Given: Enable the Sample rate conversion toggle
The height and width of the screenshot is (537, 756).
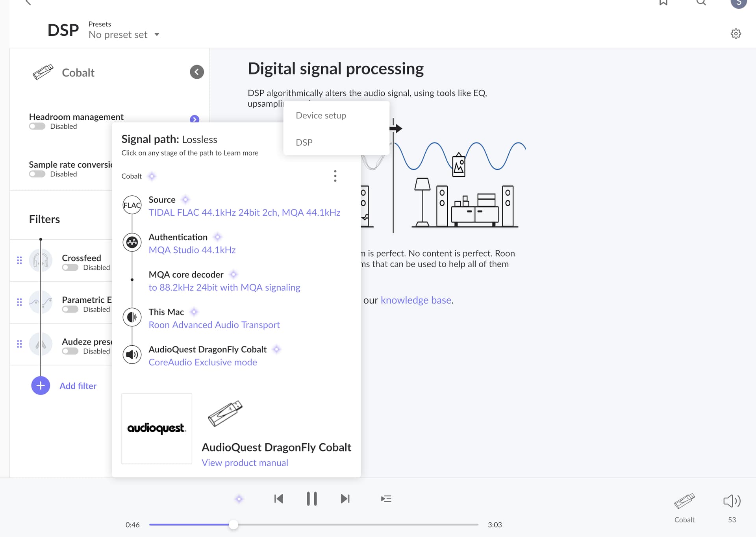Looking at the screenshot, I should [37, 174].
